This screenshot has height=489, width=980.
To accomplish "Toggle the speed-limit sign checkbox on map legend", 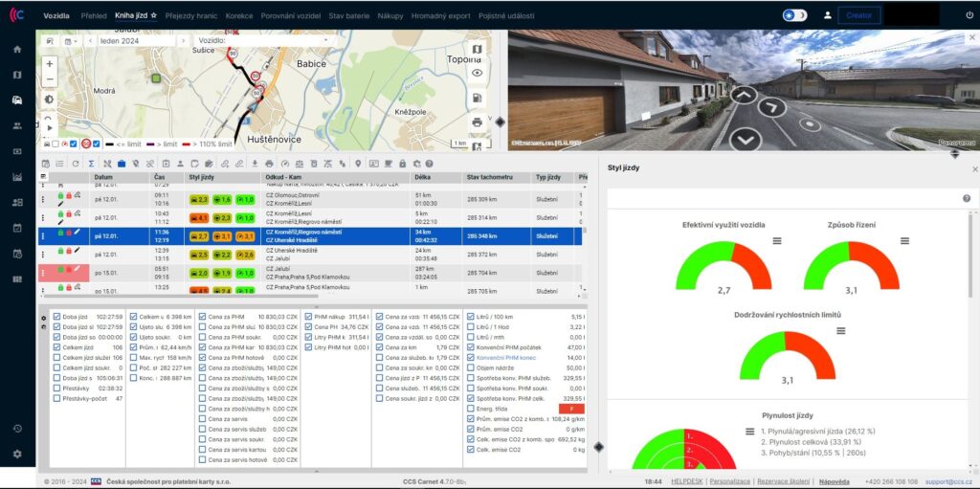I will coord(97,144).
